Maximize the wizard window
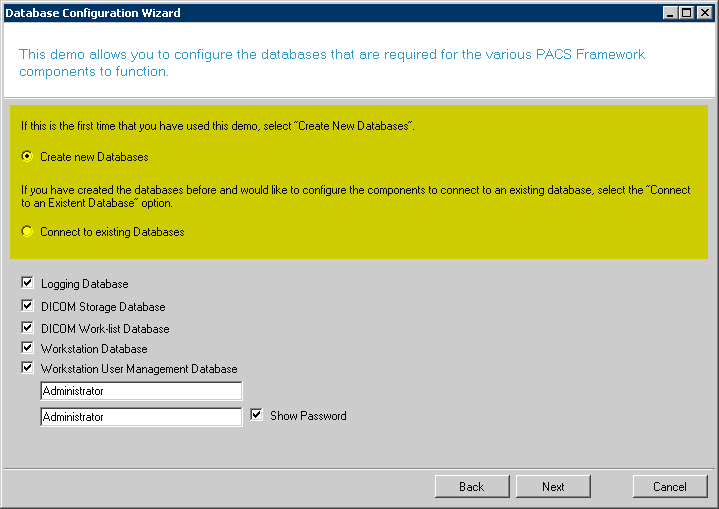 coord(686,13)
